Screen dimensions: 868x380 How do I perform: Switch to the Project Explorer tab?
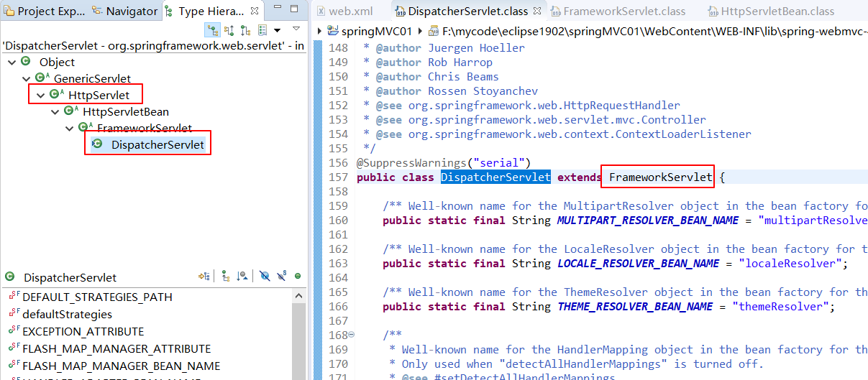[x=44, y=11]
